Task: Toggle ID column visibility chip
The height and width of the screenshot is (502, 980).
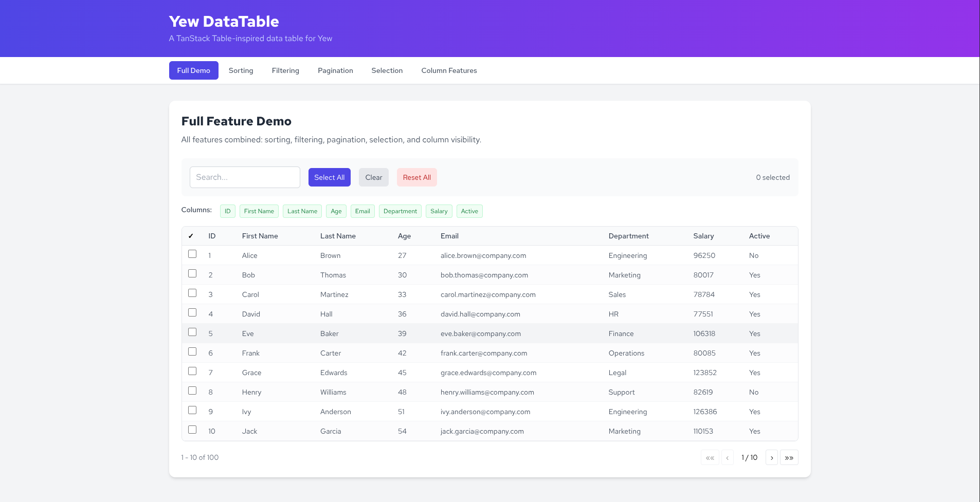Action: pyautogui.click(x=228, y=211)
